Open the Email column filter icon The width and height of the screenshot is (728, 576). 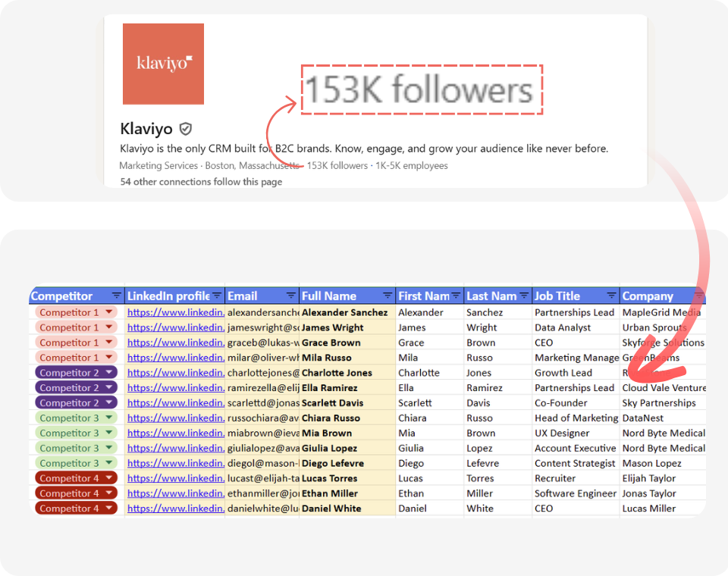[x=291, y=296]
